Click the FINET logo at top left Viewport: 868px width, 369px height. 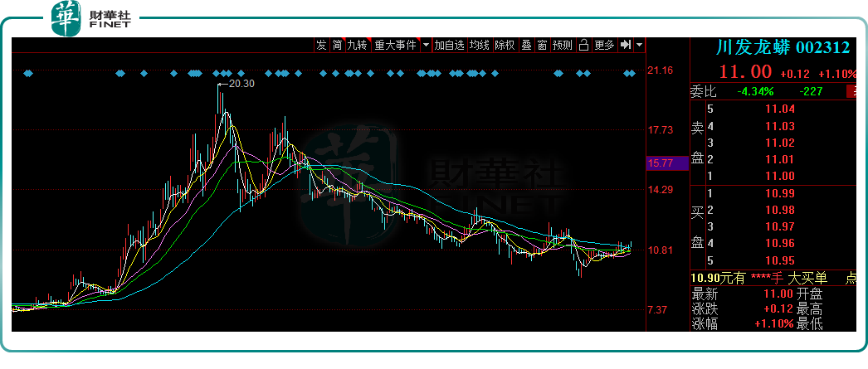coord(95,20)
